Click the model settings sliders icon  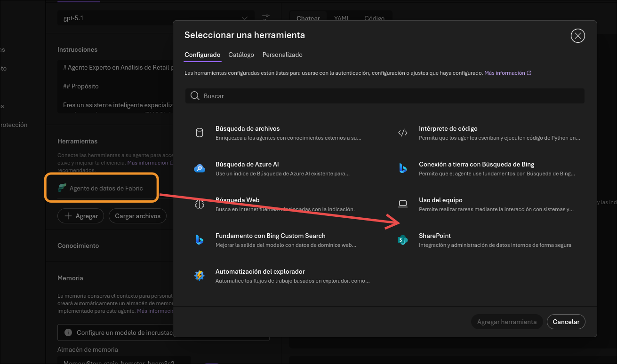tap(266, 18)
